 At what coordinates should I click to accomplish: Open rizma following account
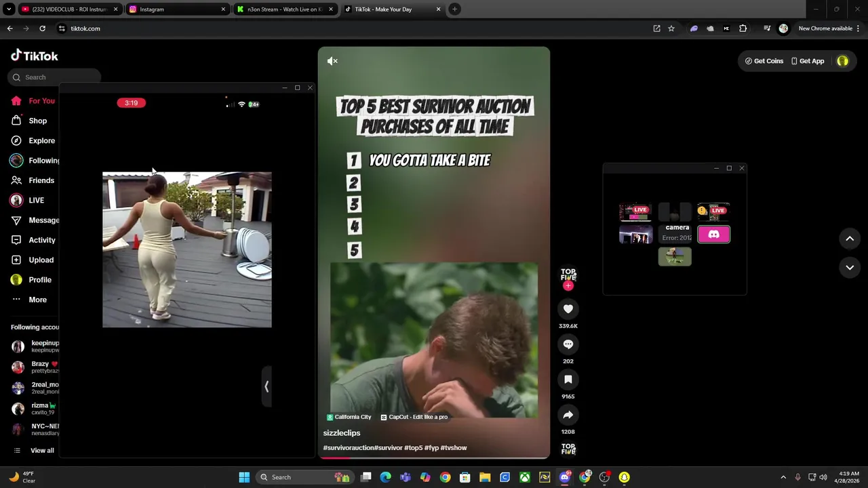click(35, 409)
